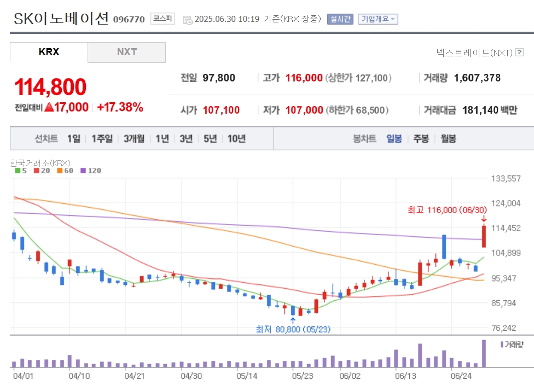
Task: Click the 최고 116,000 (06/30) chart annotation
Action: click(x=447, y=210)
